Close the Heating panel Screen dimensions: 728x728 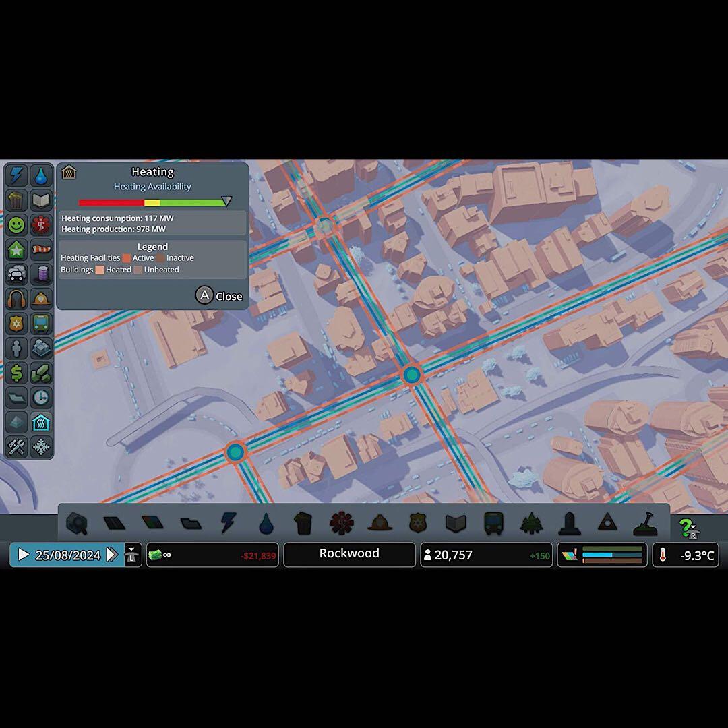coord(219,295)
